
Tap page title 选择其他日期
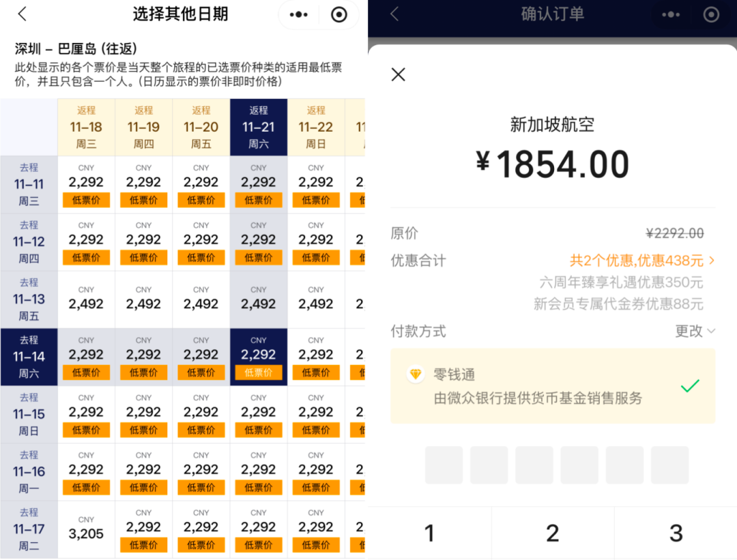(180, 14)
